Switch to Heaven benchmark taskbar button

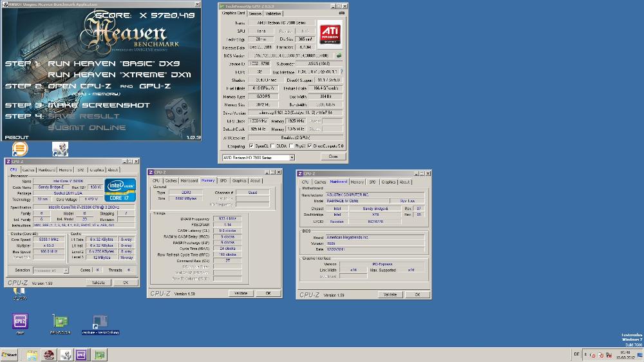pos(66,355)
